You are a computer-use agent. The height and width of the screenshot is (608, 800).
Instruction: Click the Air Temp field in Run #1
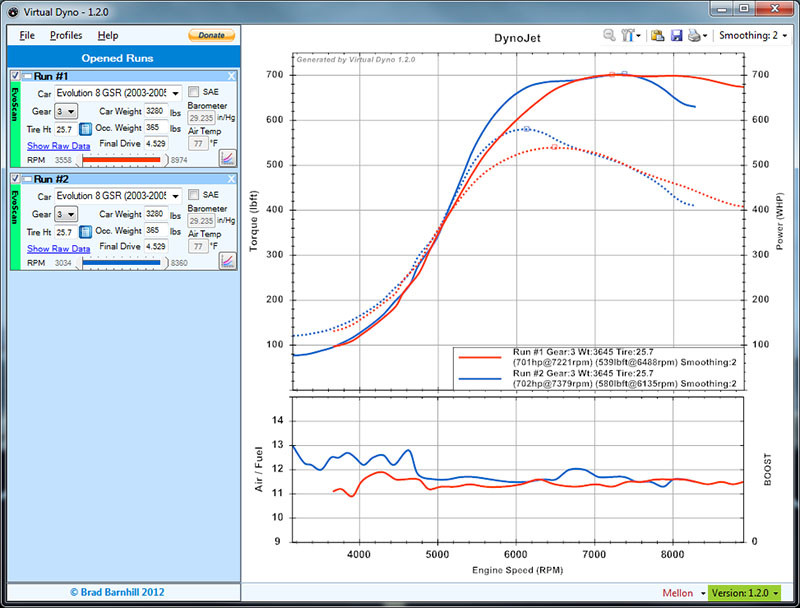(x=198, y=144)
